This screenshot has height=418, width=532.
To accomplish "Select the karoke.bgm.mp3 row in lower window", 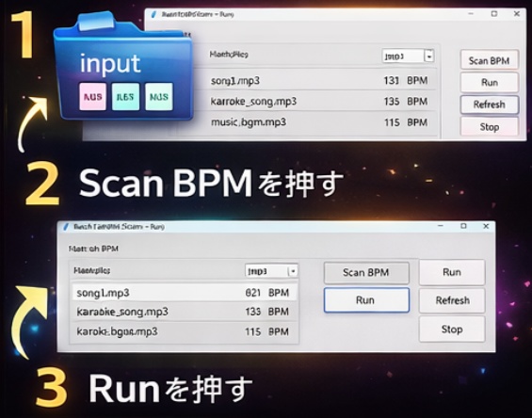I will point(185,331).
